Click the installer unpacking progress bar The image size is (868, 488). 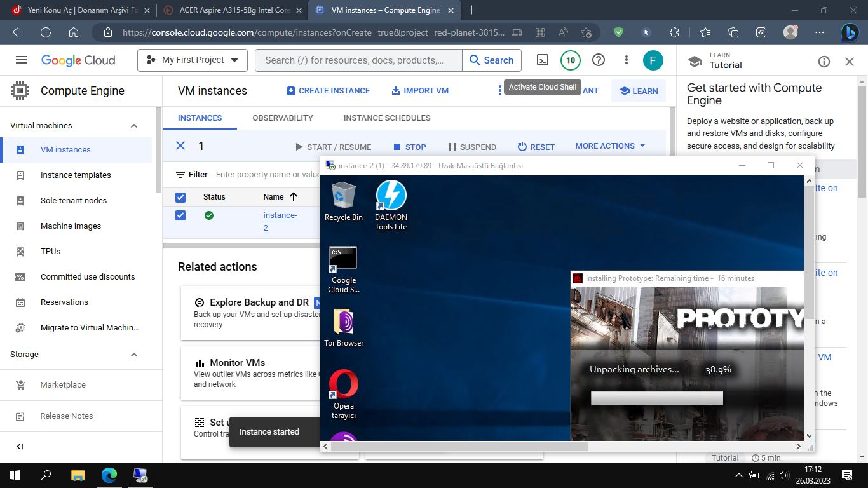point(657,398)
